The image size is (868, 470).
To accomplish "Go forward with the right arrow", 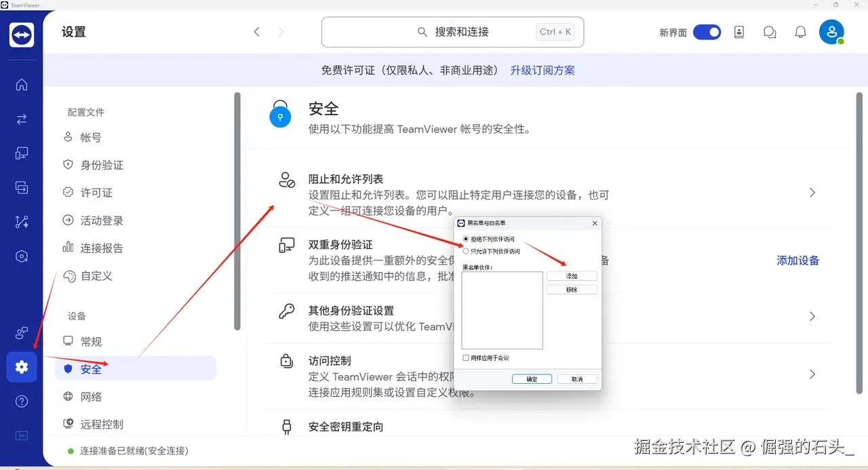I will 281,32.
